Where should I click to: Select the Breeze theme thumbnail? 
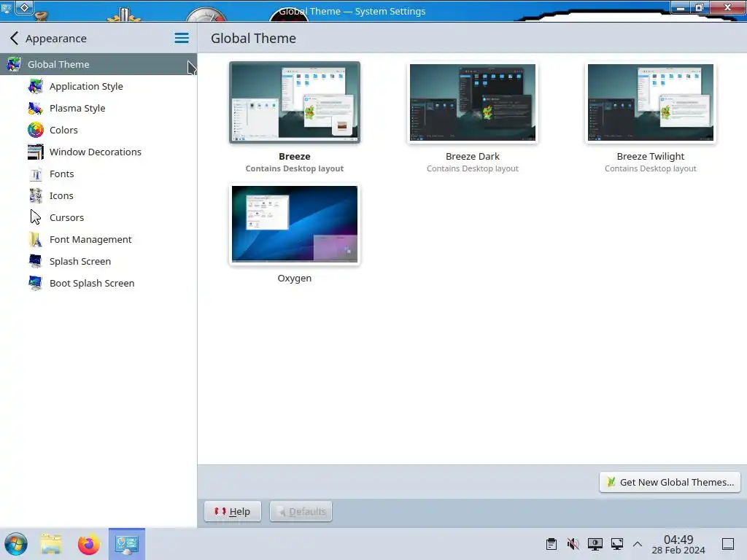pyautogui.click(x=295, y=102)
